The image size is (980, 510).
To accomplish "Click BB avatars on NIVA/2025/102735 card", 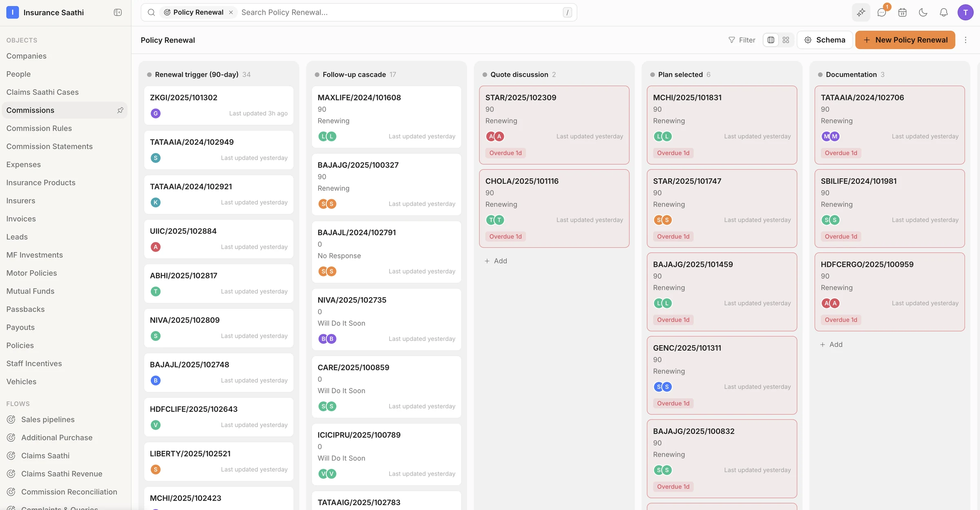I will pos(327,339).
